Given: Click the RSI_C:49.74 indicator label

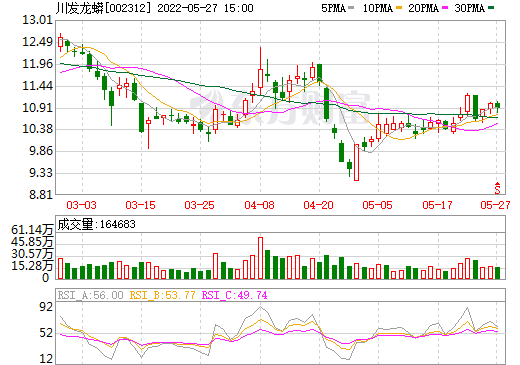Looking at the screenshot, I should coord(235,295).
